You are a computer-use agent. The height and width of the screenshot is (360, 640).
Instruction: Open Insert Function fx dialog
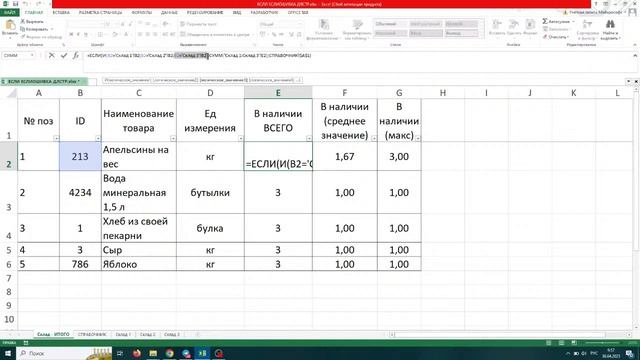76,56
